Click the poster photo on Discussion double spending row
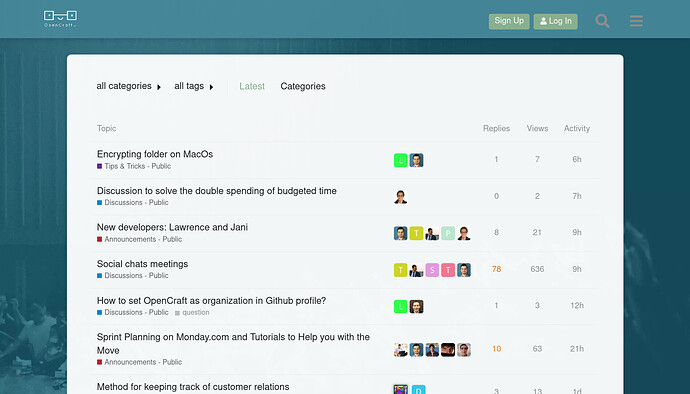 (x=400, y=197)
